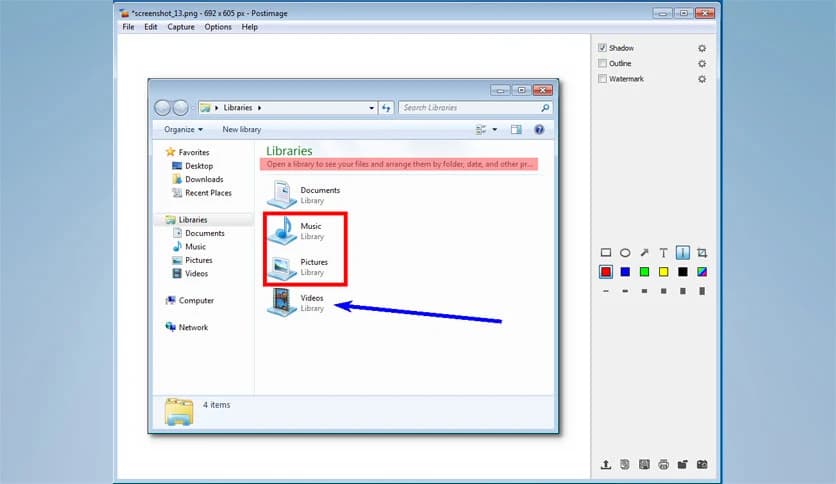Choose the third line width option
This screenshot has width=836, height=484.
coord(644,291)
